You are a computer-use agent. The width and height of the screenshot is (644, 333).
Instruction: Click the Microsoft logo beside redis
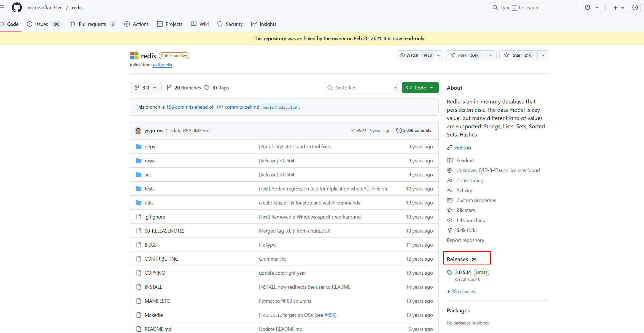(134, 56)
